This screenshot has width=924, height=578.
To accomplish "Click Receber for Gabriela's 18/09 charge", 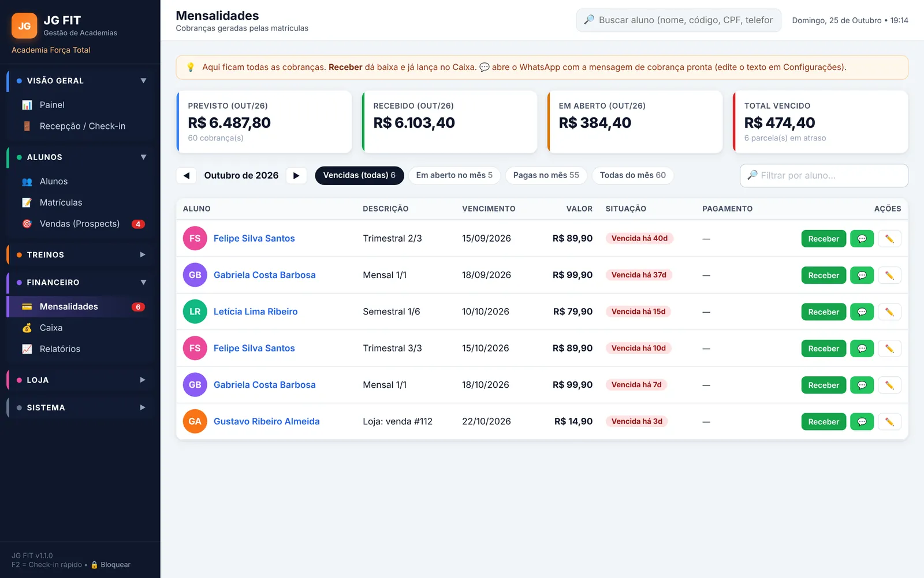I will [x=824, y=275].
